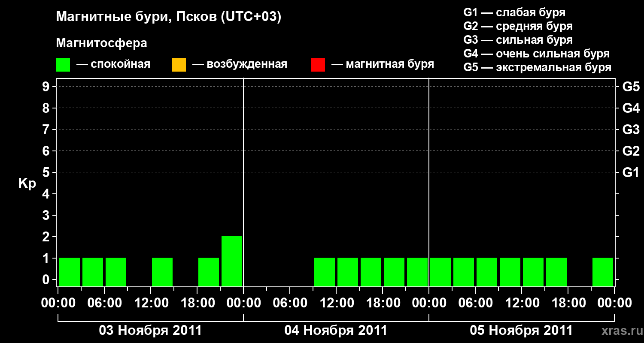Screen dimensions: 644x343
Task: Click the 00:00–03:00 bar on 03 Ноября
Action: tap(70, 272)
